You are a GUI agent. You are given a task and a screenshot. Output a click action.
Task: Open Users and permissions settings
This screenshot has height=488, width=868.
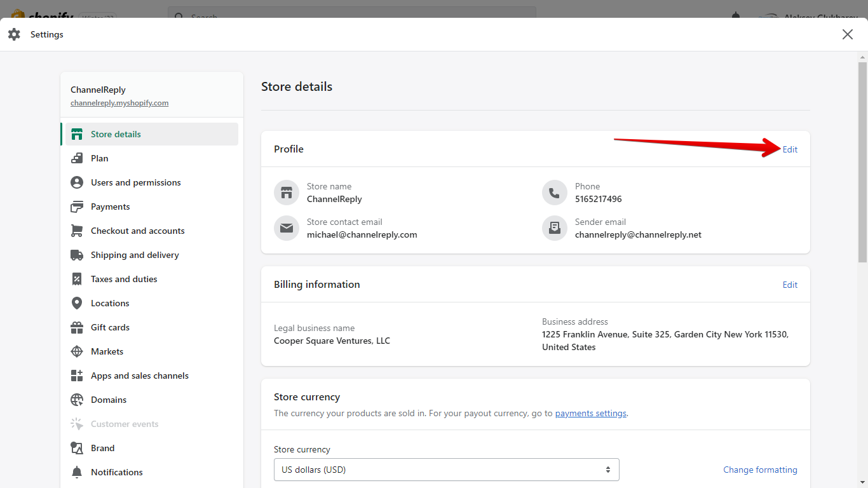(x=152, y=182)
